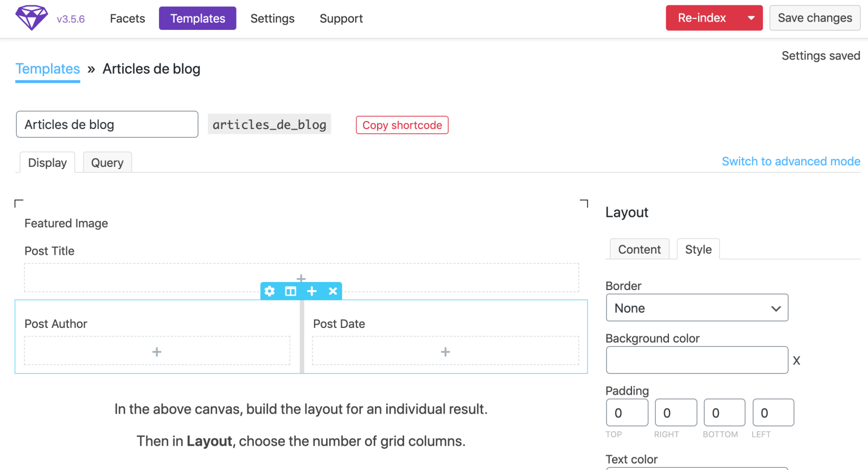
Task: Click the FacetWP diamond logo
Action: (x=31, y=18)
